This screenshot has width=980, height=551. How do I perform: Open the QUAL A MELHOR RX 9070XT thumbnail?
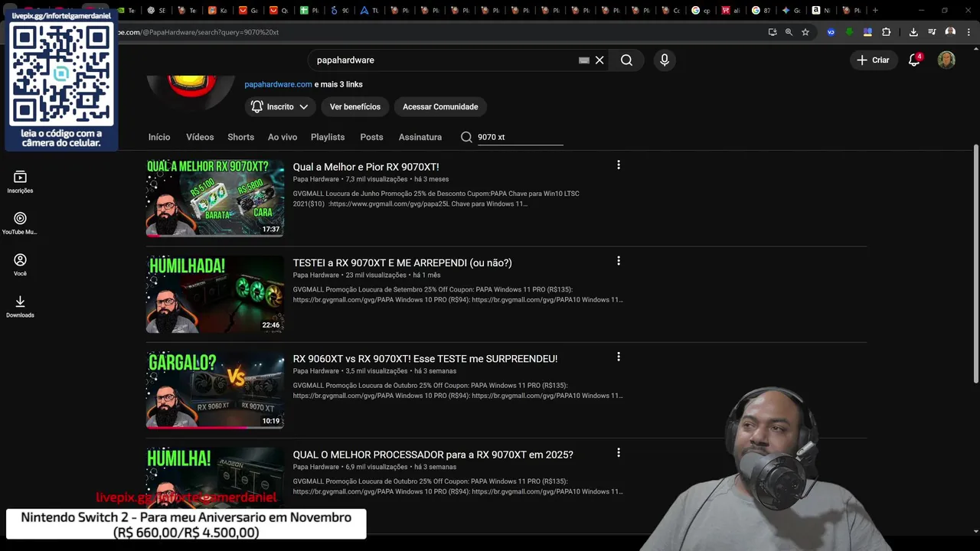(215, 197)
